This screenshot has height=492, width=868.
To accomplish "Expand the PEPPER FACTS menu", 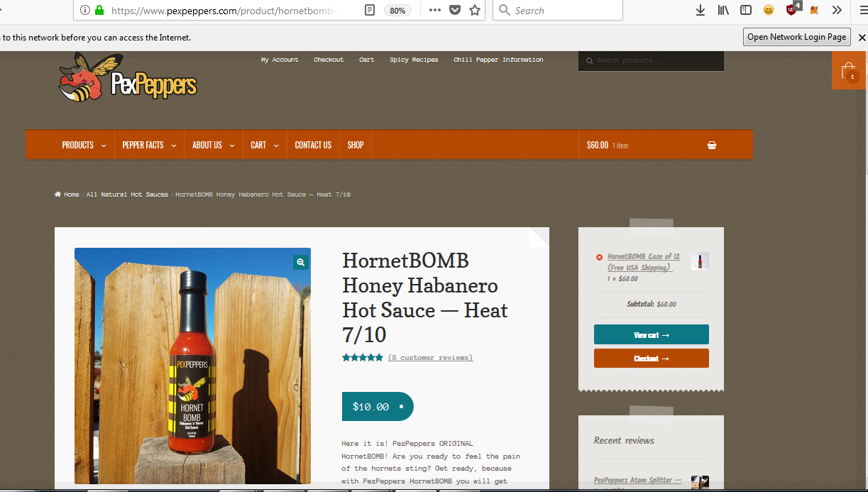I will coord(148,145).
